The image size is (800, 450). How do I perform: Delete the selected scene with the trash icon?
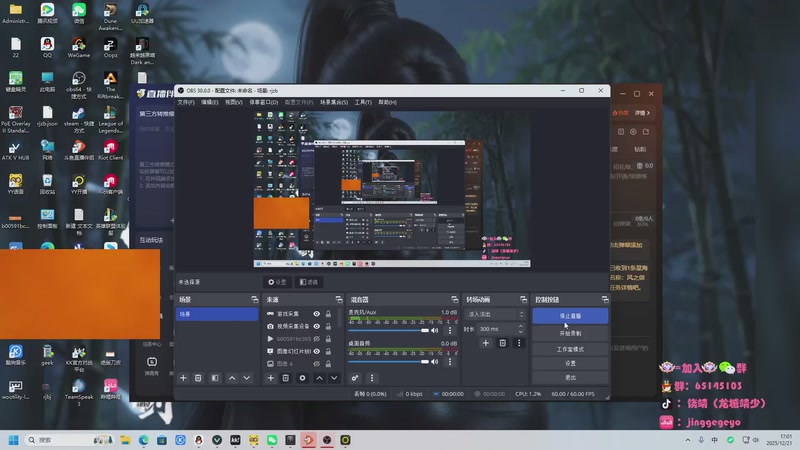coord(198,378)
